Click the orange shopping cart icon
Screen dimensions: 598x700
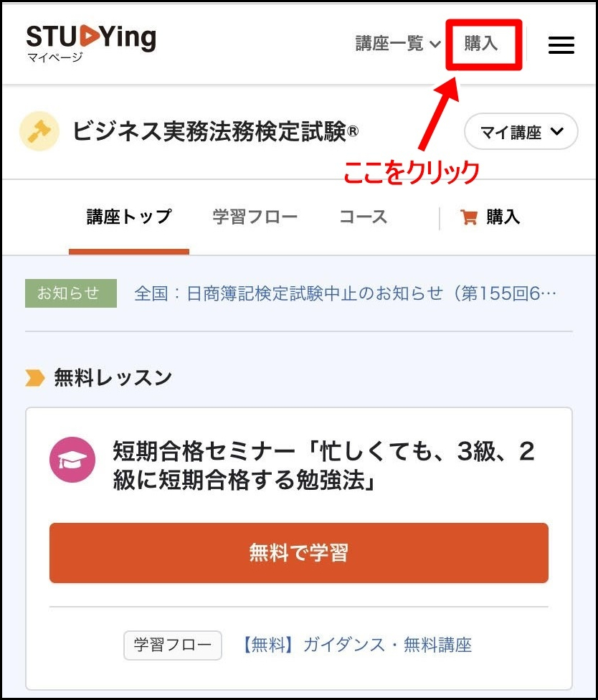pyautogui.click(x=469, y=217)
